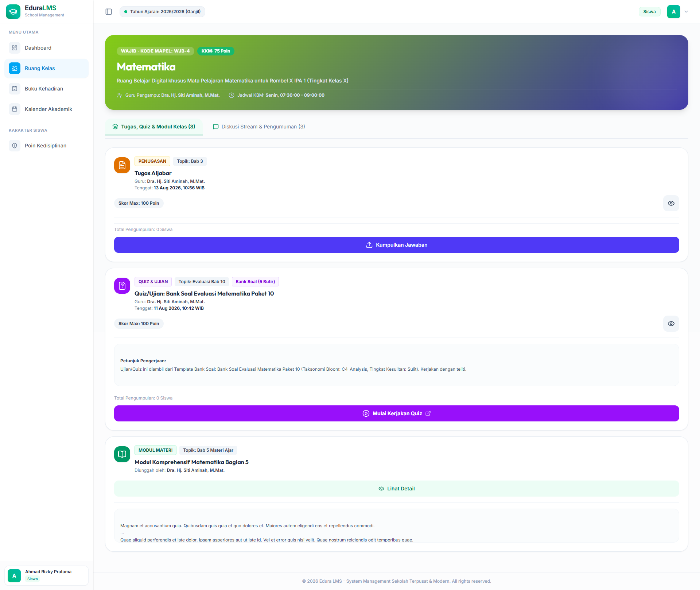Open the Dashboard menu item
Screen dimensions: 700x590
point(47,48)
